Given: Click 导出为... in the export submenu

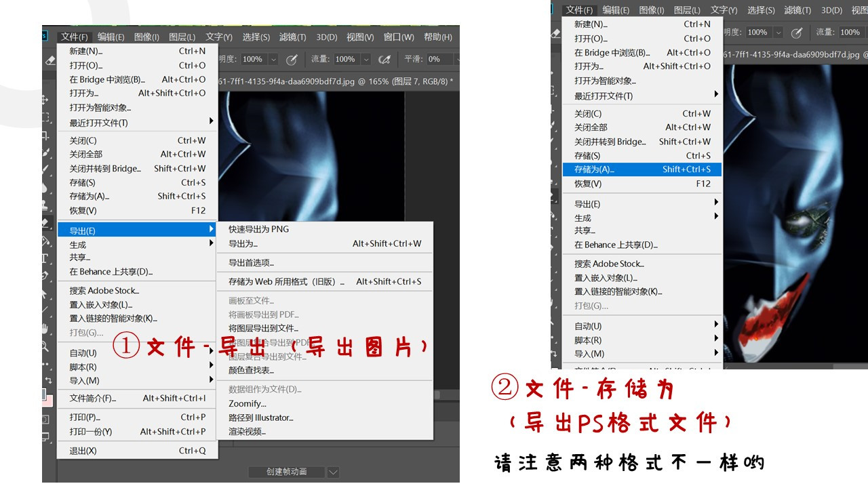Looking at the screenshot, I should pyautogui.click(x=243, y=244).
